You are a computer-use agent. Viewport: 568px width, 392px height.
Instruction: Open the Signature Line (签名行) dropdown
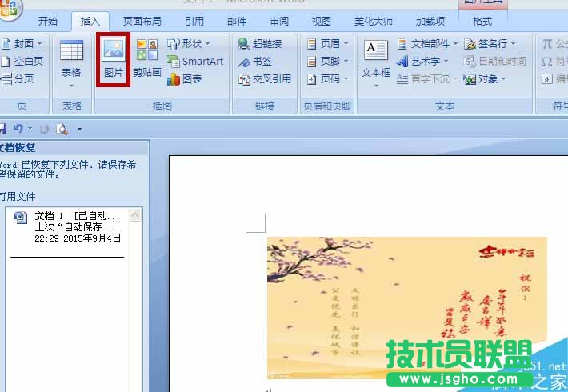(490, 44)
